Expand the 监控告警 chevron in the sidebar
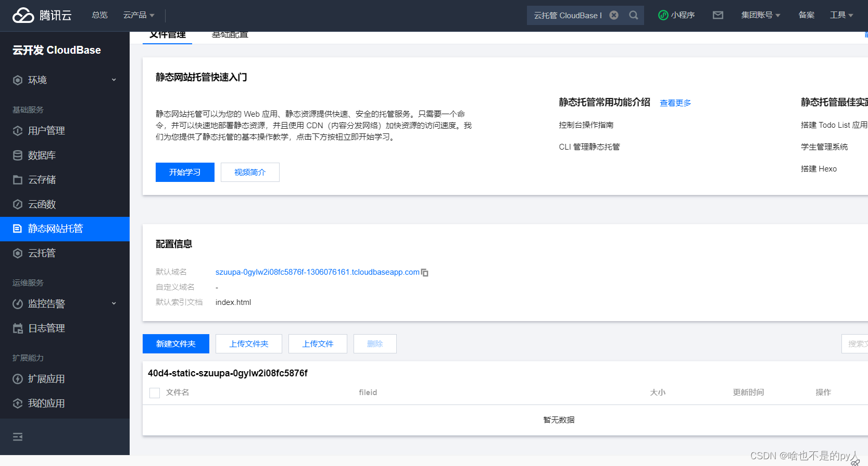868x466 pixels. (114, 303)
